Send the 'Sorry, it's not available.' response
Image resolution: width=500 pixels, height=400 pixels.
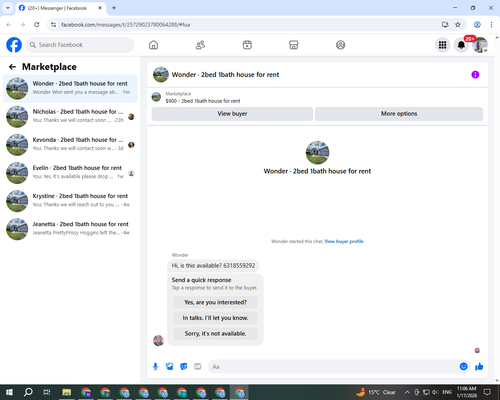215,333
